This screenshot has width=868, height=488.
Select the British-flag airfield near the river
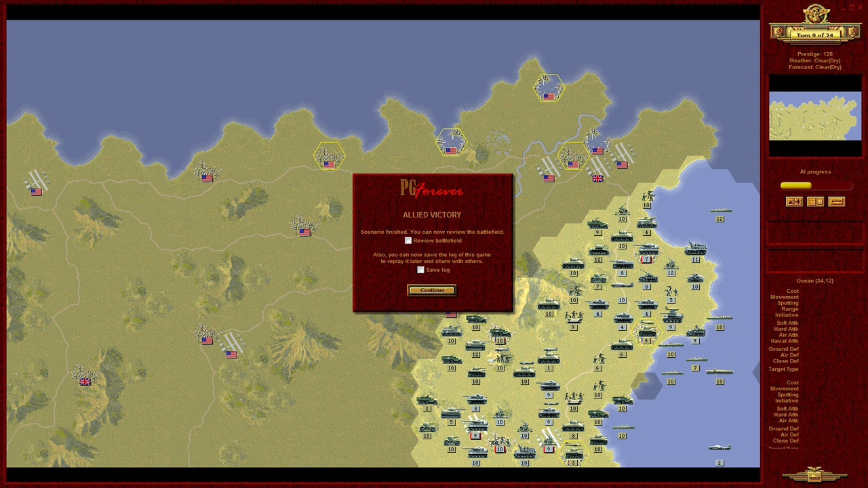point(597,171)
